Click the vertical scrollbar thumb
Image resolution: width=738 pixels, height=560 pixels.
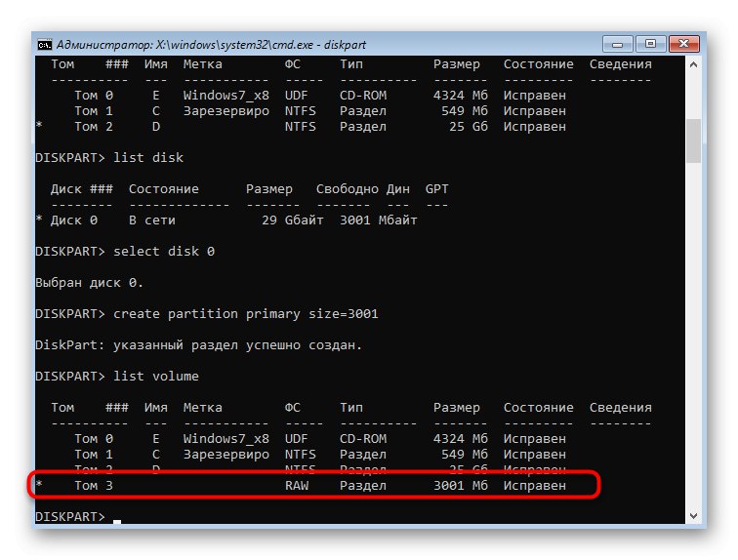point(693,140)
